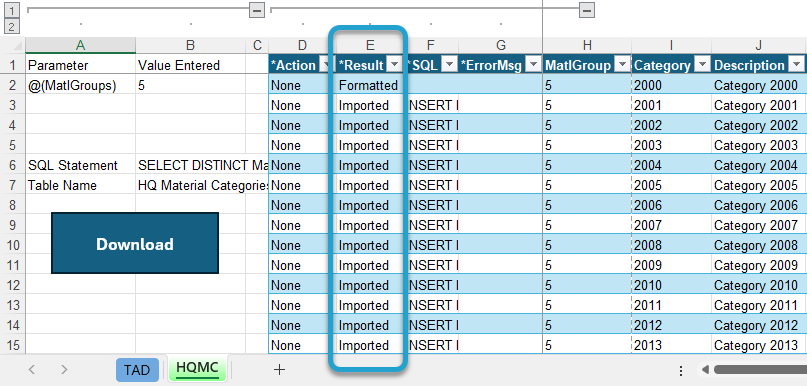Select the HQMC sheet tab
This screenshot has width=807, height=386.
click(x=197, y=368)
